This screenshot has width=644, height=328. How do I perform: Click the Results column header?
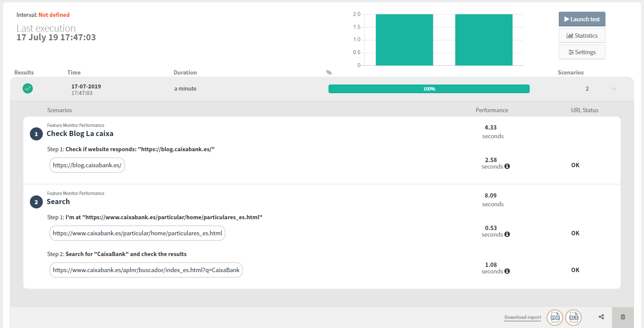pyautogui.click(x=24, y=72)
